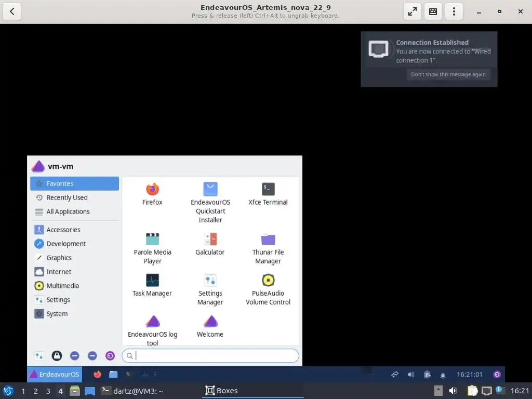The width and height of the screenshot is (532, 399).
Task: Open the host start menu icon
Action: pos(8,391)
